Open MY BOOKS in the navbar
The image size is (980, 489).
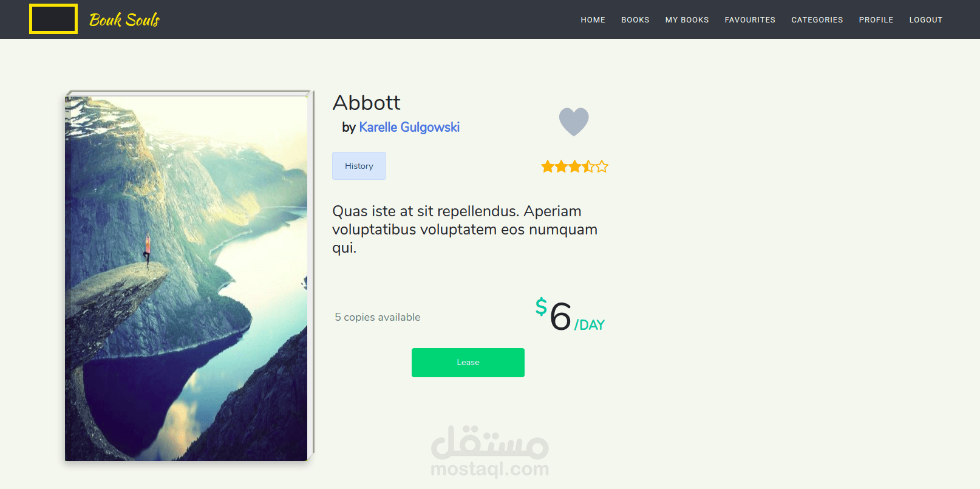click(x=687, y=20)
